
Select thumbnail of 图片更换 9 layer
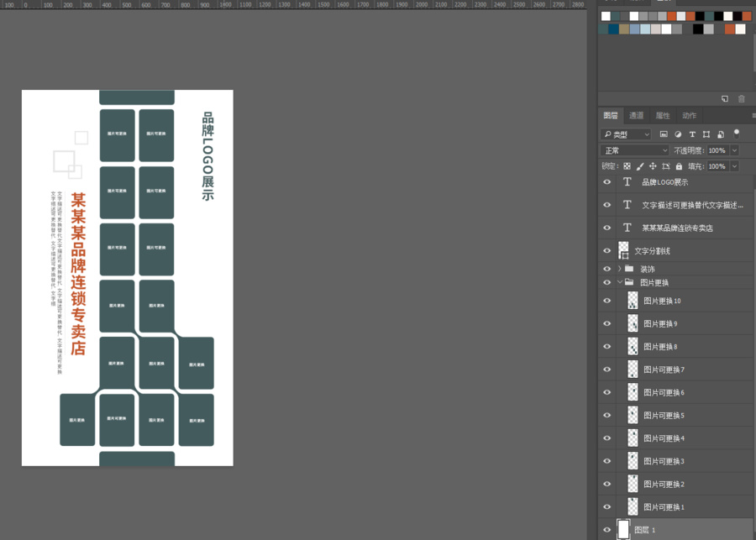[x=633, y=323]
